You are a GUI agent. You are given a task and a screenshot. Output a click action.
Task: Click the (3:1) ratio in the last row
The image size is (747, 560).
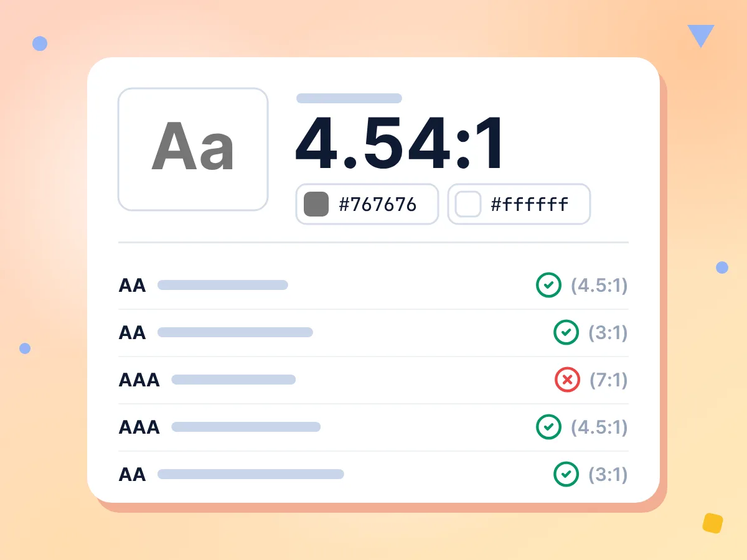[x=608, y=475]
